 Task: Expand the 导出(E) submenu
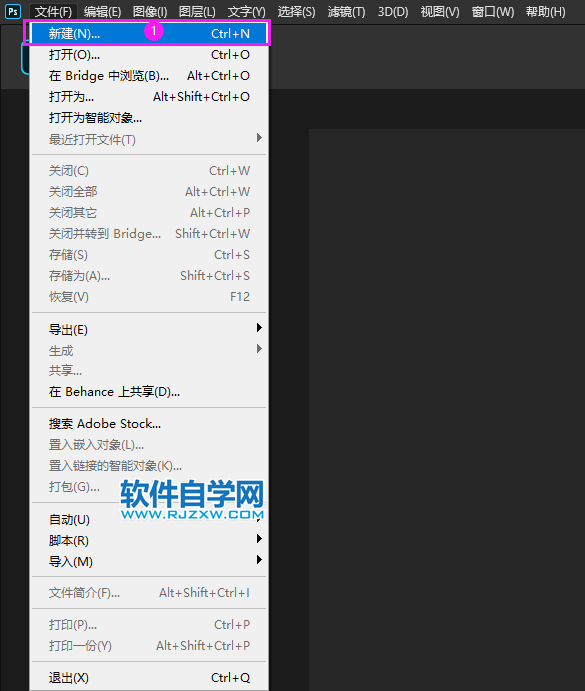149,329
